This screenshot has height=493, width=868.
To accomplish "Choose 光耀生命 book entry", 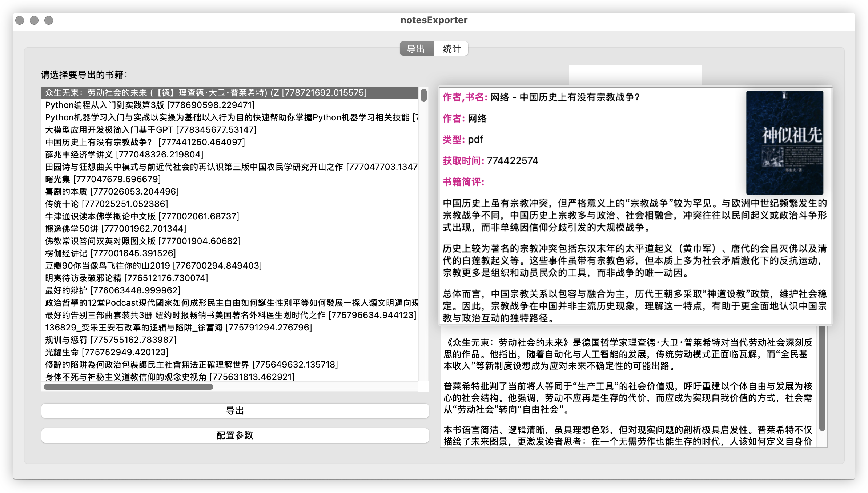I will click(x=107, y=352).
